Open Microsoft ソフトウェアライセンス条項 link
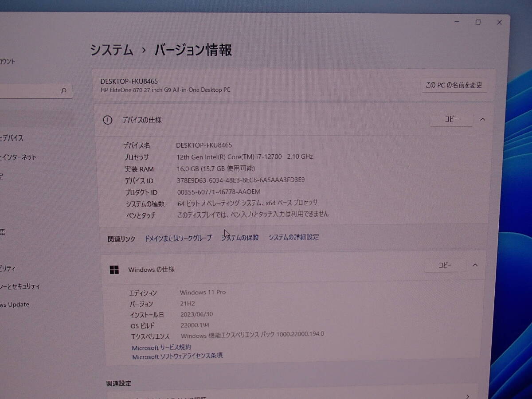The height and width of the screenshot is (399, 532). [x=177, y=356]
